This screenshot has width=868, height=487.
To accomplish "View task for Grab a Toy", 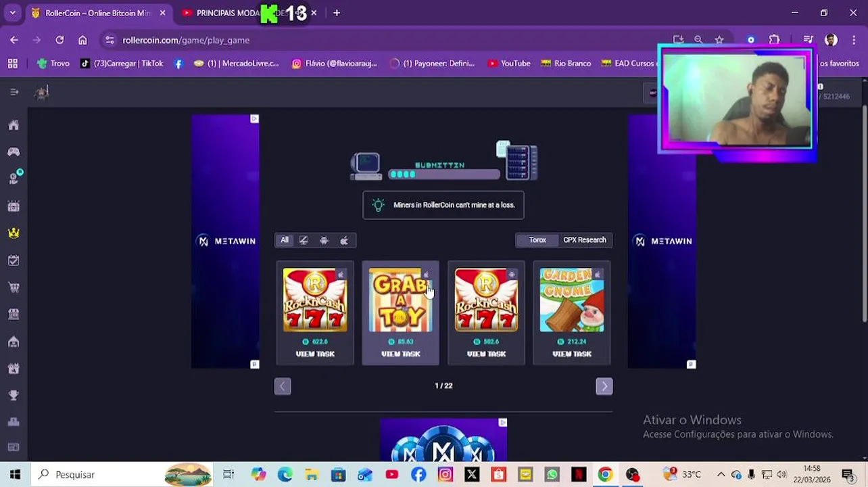I will [x=401, y=354].
